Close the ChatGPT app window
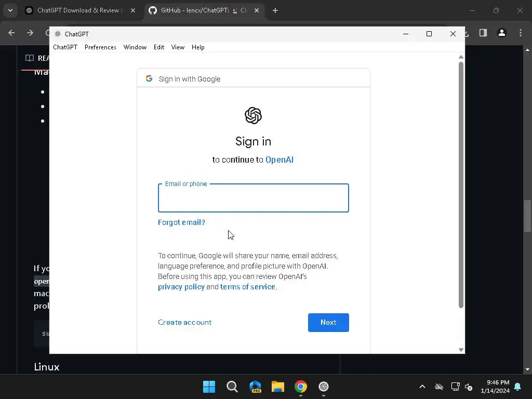Screen dimensions: 532x399 click(453, 34)
